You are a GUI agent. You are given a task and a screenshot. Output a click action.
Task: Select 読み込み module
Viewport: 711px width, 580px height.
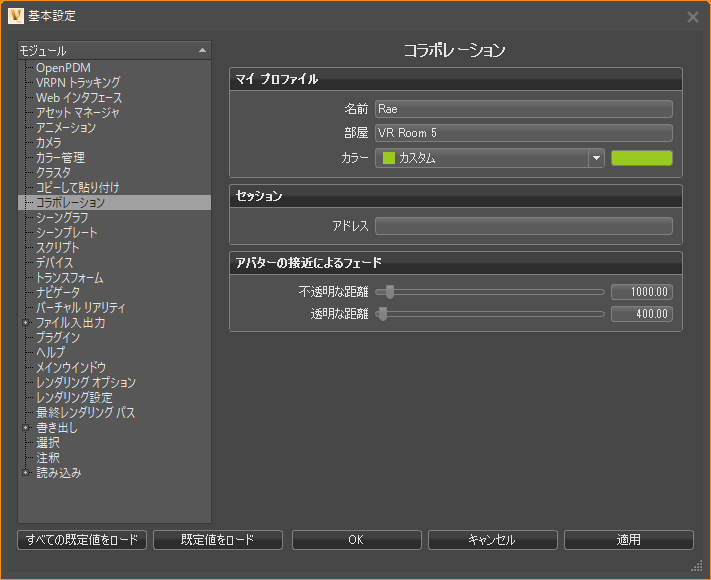click(x=58, y=472)
